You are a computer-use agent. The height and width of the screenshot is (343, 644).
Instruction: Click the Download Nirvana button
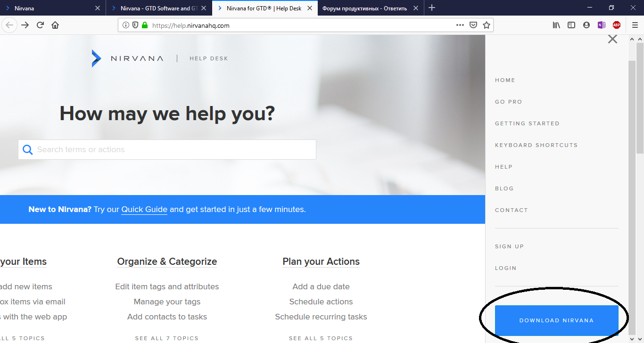(556, 320)
